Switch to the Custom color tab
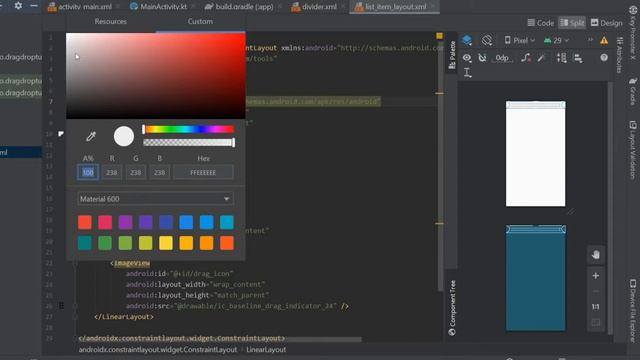The height and width of the screenshot is (360, 640). coord(200,21)
